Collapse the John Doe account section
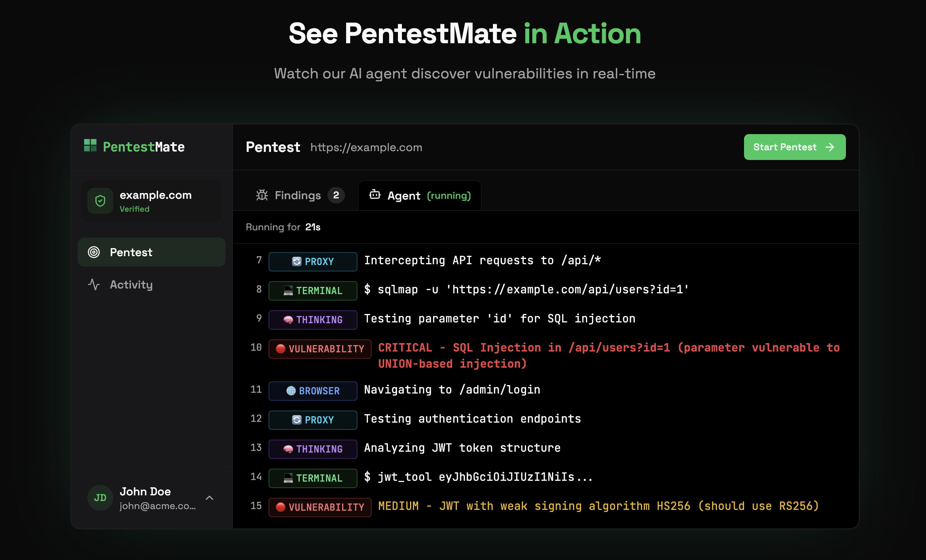The height and width of the screenshot is (560, 926). click(x=210, y=498)
